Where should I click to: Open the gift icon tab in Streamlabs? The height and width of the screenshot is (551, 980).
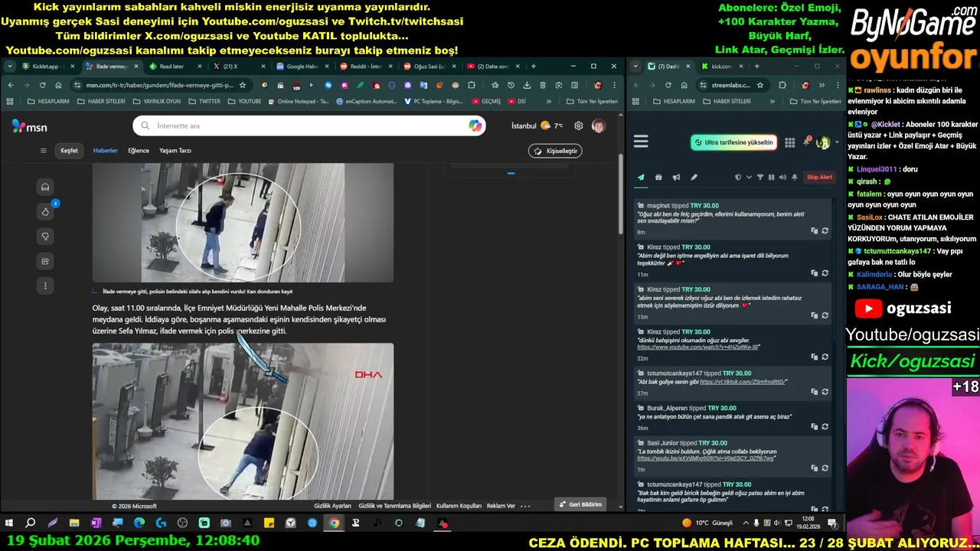click(x=658, y=178)
